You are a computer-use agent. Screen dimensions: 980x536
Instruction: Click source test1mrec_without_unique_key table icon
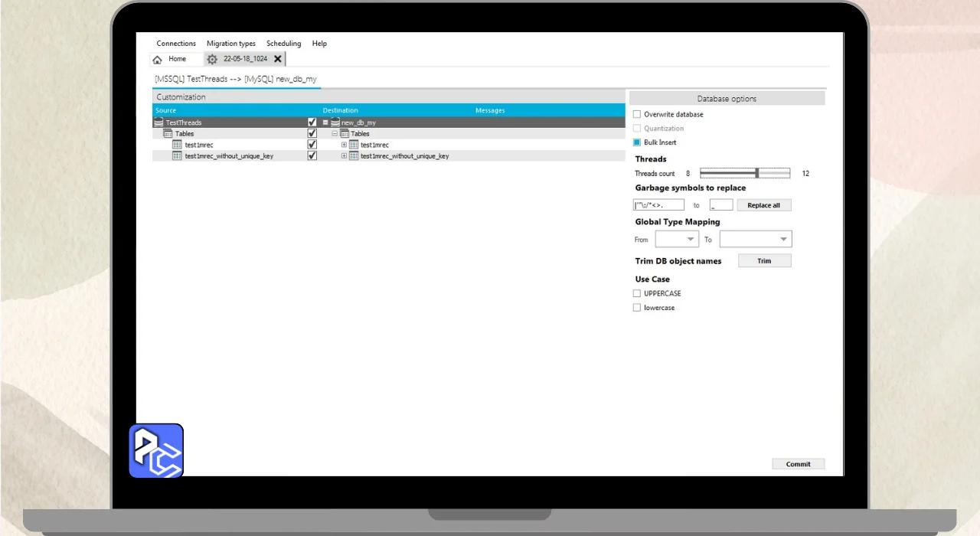pyautogui.click(x=178, y=155)
